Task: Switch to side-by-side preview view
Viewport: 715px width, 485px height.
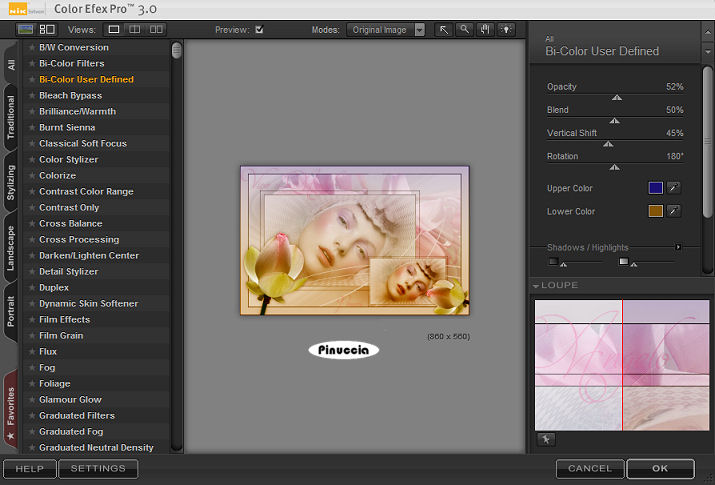Action: click(x=156, y=30)
